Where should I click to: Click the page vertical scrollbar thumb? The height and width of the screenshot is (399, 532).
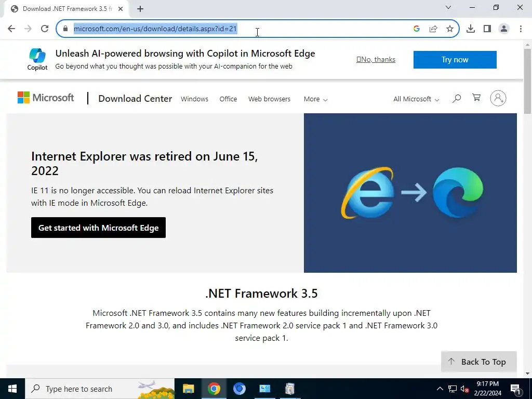(527, 81)
